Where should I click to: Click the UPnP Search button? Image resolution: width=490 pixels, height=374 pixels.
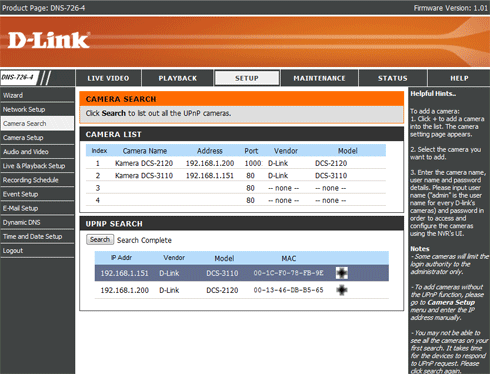100,240
